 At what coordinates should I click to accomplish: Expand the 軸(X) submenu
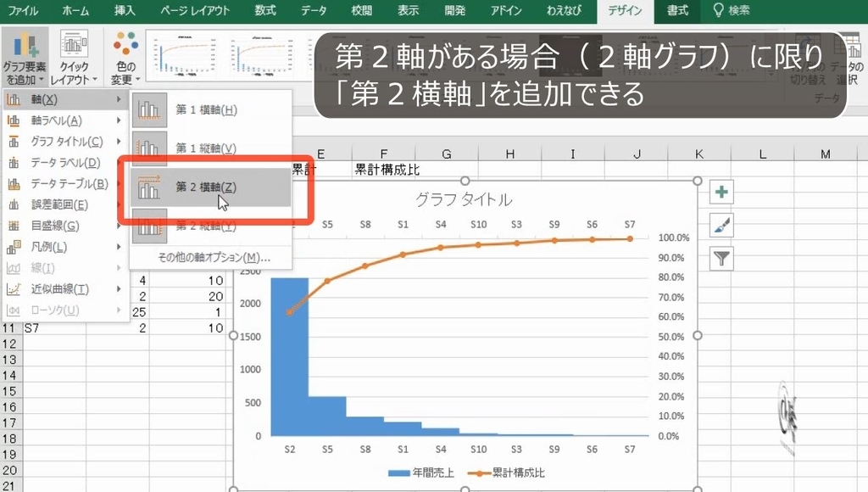click(64, 99)
